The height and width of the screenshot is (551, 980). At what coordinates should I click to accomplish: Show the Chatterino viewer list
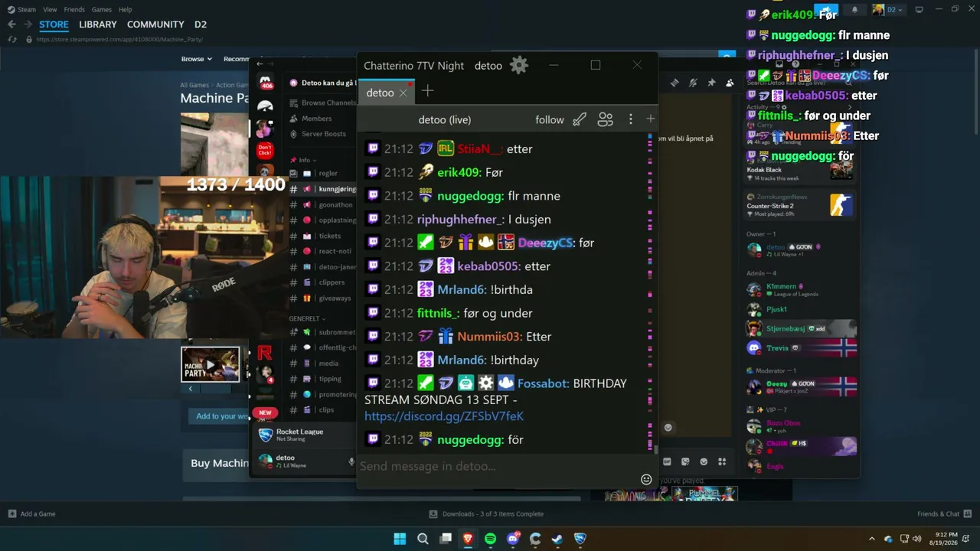pos(605,119)
